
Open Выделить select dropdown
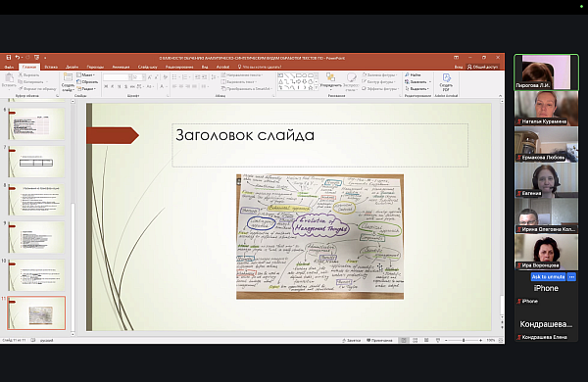416,89
